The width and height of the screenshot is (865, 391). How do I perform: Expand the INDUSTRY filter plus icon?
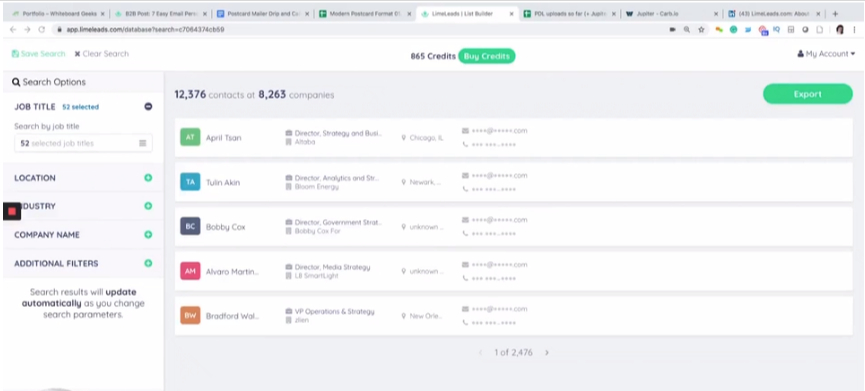tap(148, 206)
